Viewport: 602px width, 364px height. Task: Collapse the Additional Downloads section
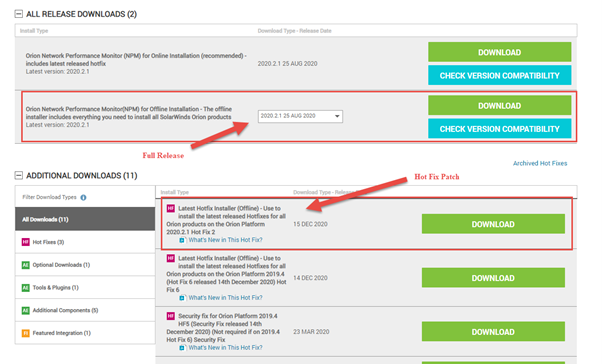pos(18,175)
